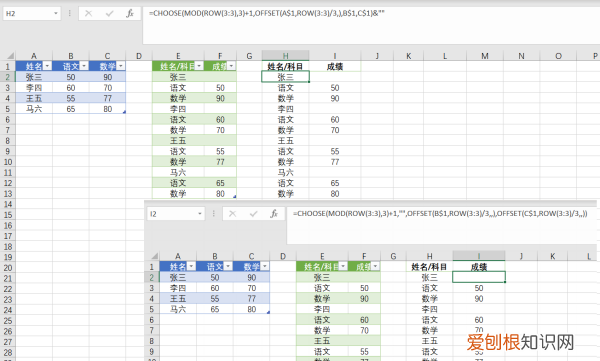Click cell I13 value 80 in top sheet

point(335,194)
